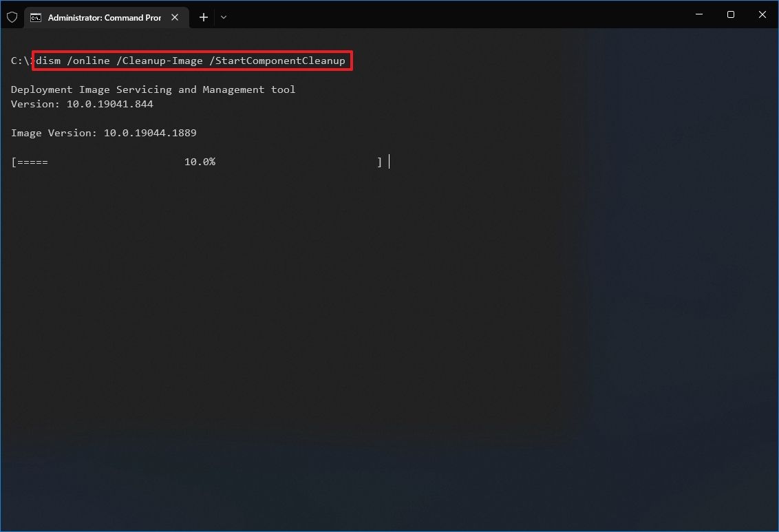The height and width of the screenshot is (532, 779).
Task: Click the 10.0% progress indicator
Action: 200,162
